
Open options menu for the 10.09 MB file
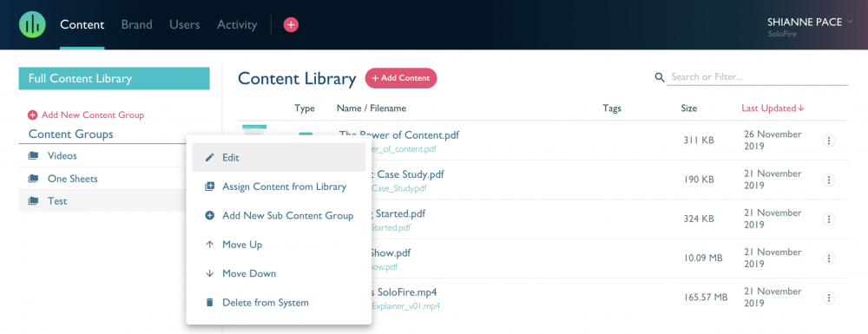(x=829, y=259)
